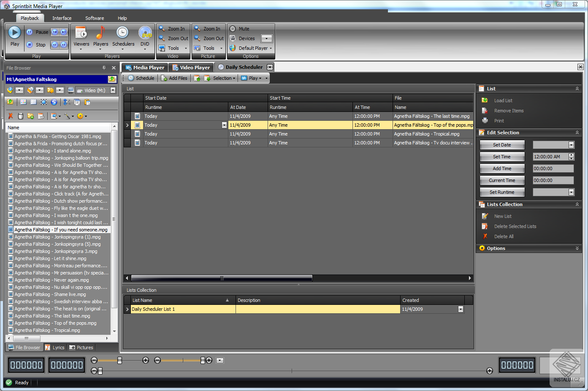588x391 pixels.
Task: Select the Zoom In icon in the Video group
Action: pos(173,28)
